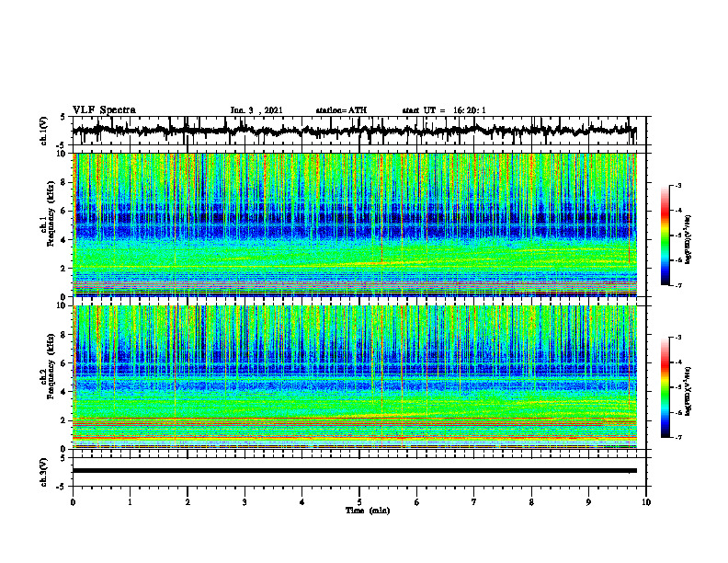
Task: Click the ch.2 spectrogram color scale bar
Action: [x=665, y=387]
